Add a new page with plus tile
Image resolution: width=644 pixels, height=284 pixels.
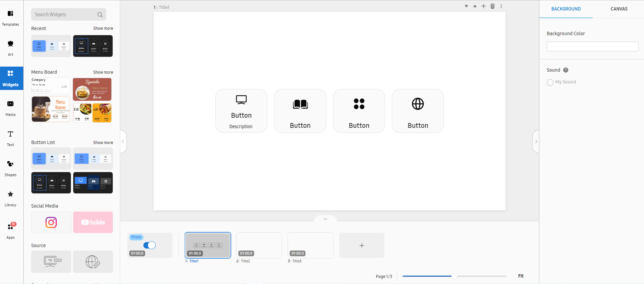[361, 245]
